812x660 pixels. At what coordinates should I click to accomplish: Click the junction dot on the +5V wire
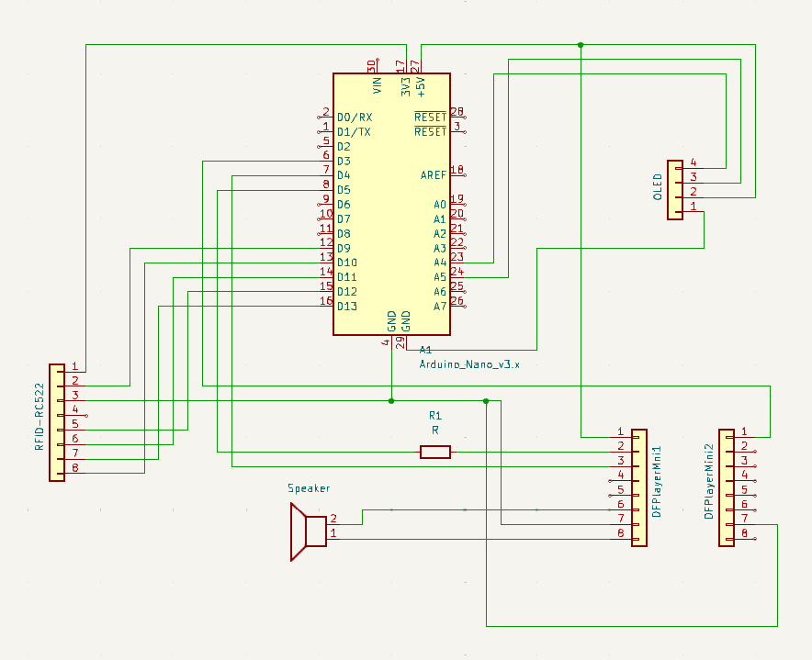tap(581, 45)
